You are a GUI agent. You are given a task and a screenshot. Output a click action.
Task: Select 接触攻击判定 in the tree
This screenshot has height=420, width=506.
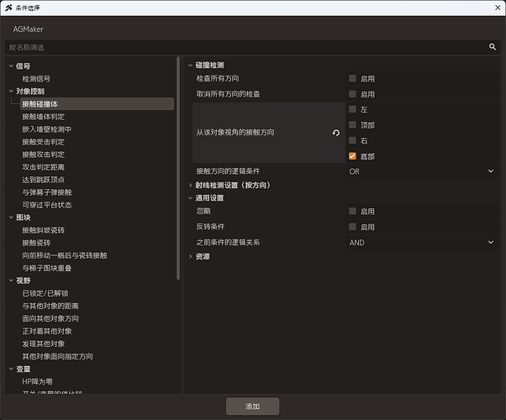[43, 155]
